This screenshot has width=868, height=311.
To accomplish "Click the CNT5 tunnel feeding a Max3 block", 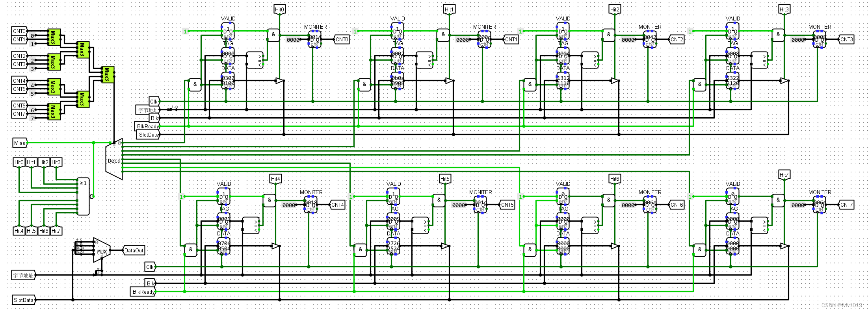I will (20, 89).
